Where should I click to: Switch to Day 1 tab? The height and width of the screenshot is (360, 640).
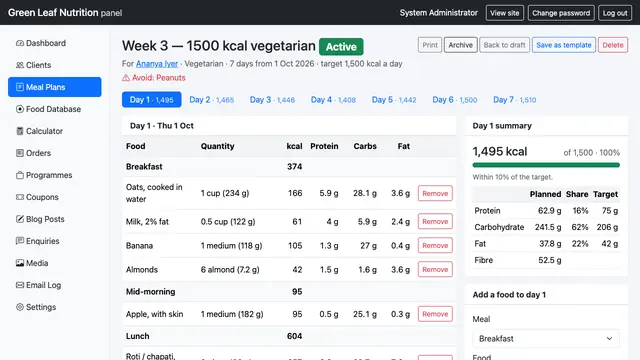click(151, 100)
